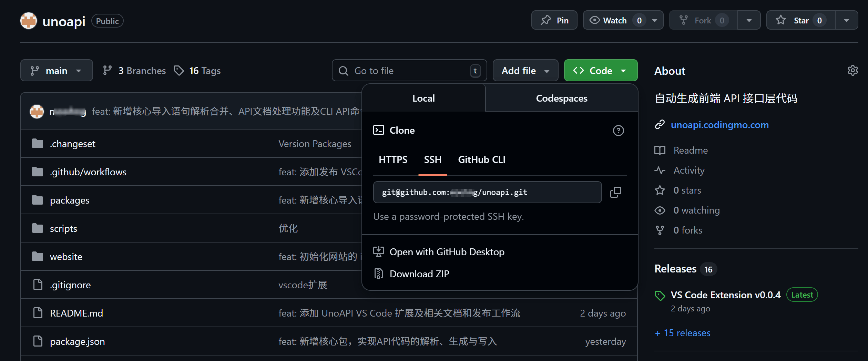Image resolution: width=868 pixels, height=361 pixels.
Task: Open clone help via the question mark icon
Action: click(617, 131)
